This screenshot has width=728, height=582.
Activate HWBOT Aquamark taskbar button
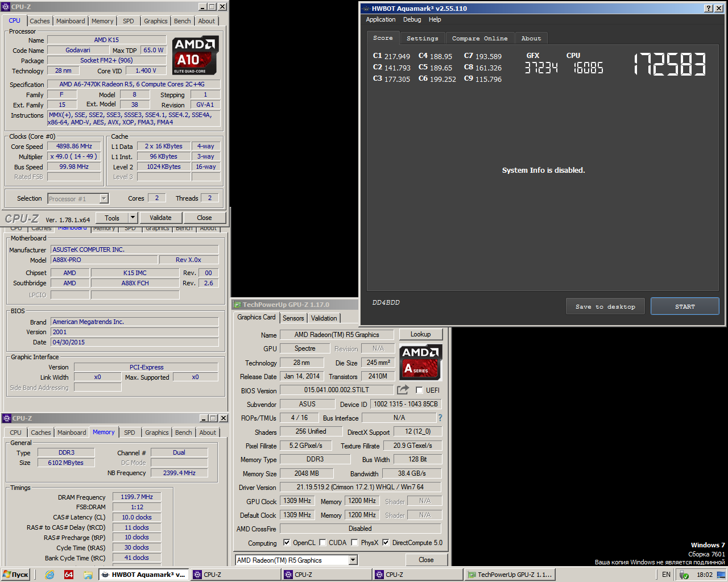click(144, 575)
